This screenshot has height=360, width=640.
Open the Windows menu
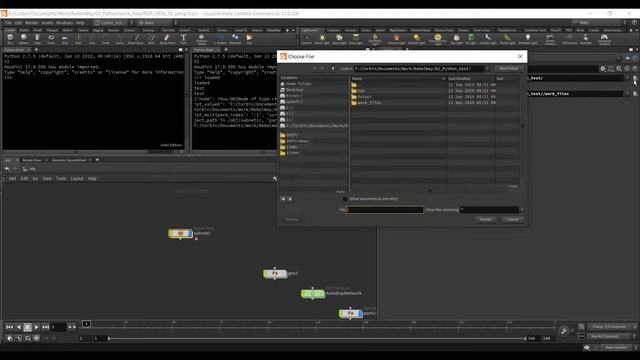(x=64, y=23)
